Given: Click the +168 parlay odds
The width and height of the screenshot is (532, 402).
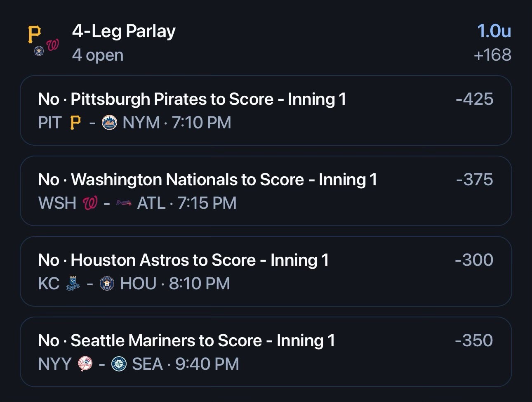Looking at the screenshot, I should pyautogui.click(x=492, y=55).
